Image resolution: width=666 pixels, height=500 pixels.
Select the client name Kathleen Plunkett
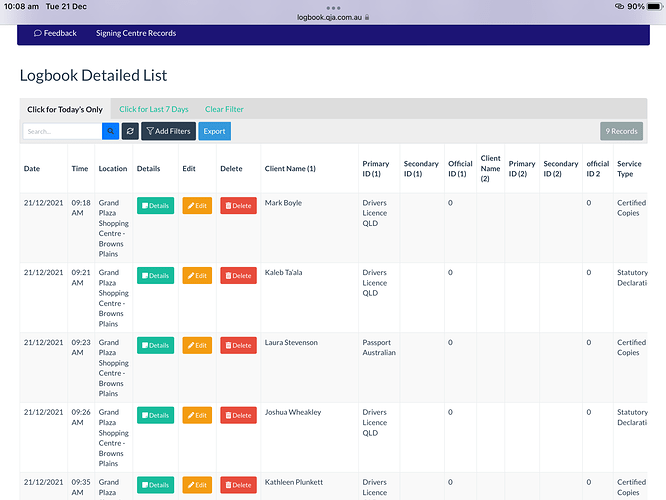[x=293, y=482]
